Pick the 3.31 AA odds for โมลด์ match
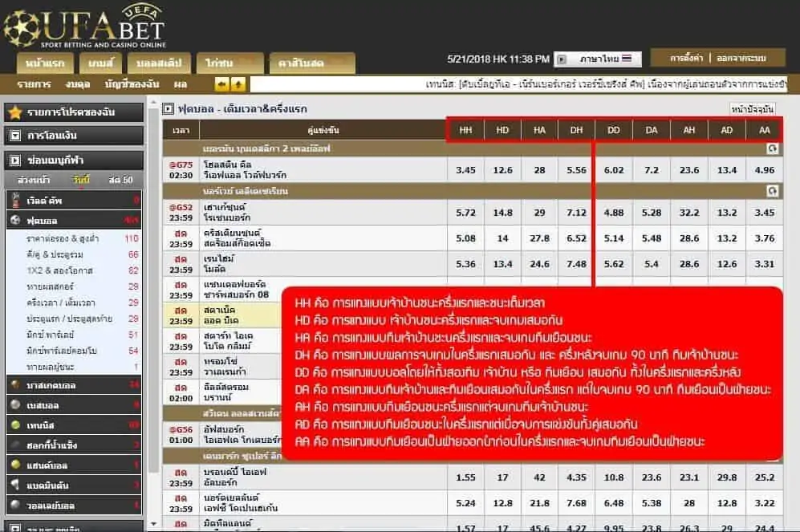The width and height of the screenshot is (800, 532). [764, 264]
